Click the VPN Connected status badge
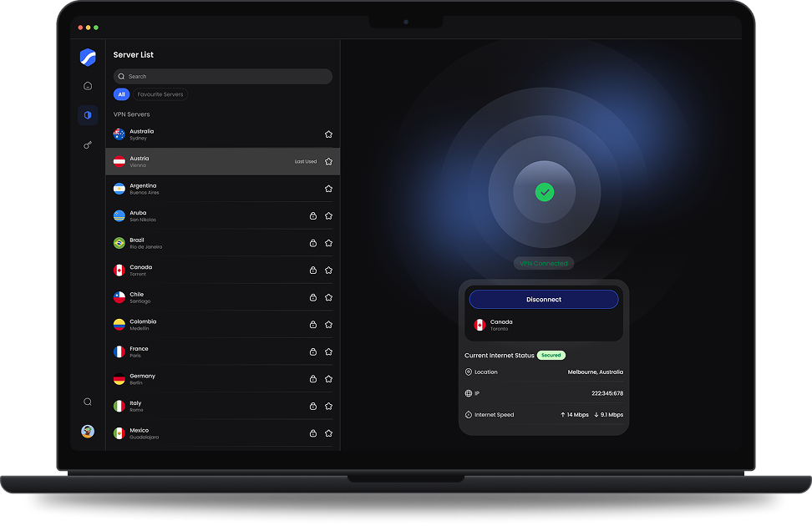This screenshot has width=812, height=526. [x=543, y=264]
